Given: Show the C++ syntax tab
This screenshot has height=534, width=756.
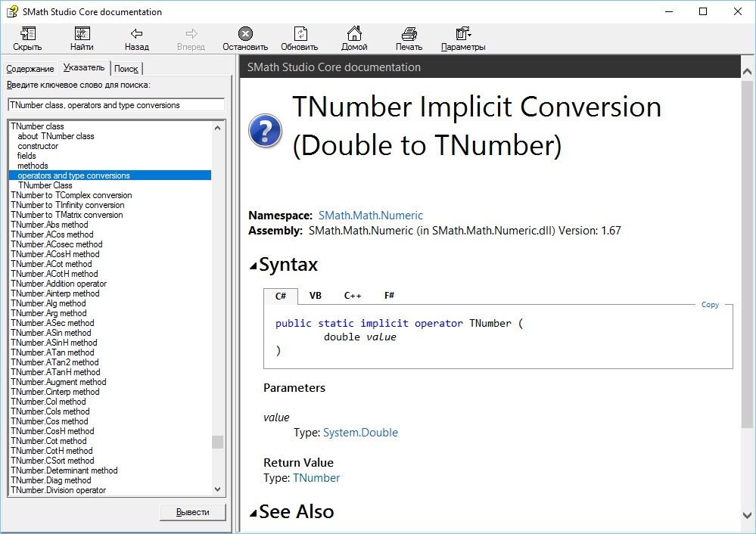Looking at the screenshot, I should [353, 296].
